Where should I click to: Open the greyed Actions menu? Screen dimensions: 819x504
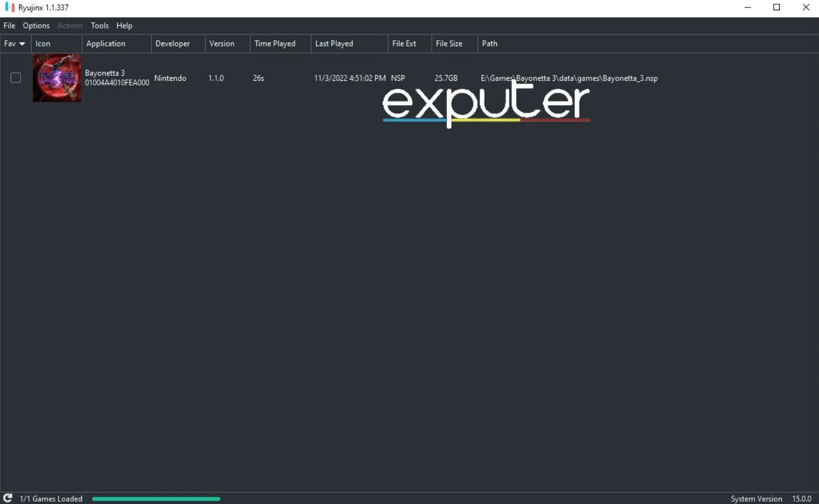tap(70, 26)
